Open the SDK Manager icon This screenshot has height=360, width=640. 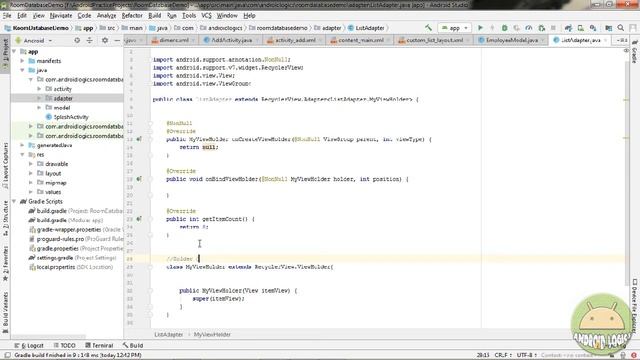pos(593,28)
